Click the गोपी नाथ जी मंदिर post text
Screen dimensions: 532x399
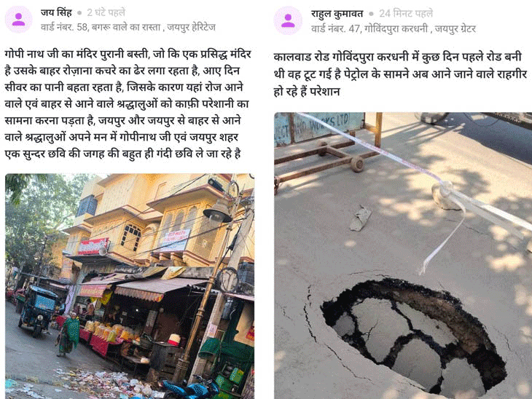(128, 103)
